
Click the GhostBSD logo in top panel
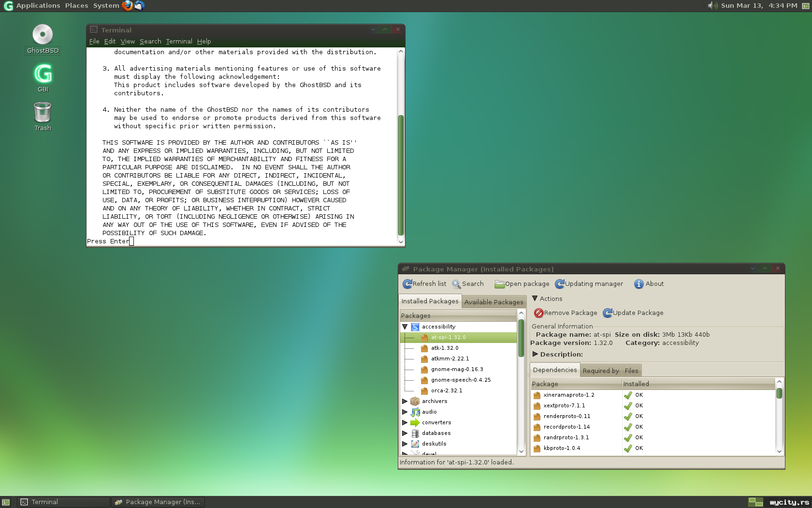click(x=8, y=6)
